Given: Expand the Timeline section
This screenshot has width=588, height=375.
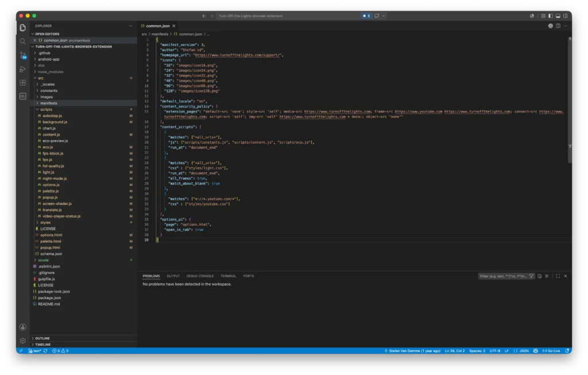Looking at the screenshot, I should 83,344.
